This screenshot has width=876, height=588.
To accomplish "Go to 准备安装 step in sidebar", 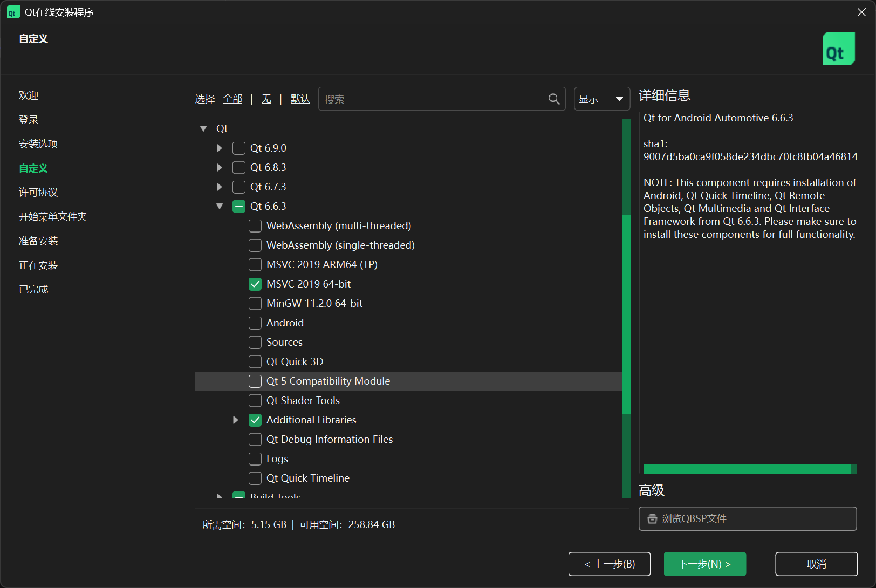I will 38,241.
